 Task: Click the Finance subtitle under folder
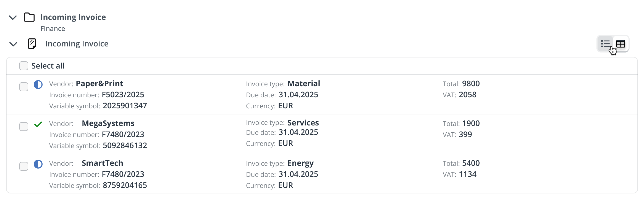53,29
